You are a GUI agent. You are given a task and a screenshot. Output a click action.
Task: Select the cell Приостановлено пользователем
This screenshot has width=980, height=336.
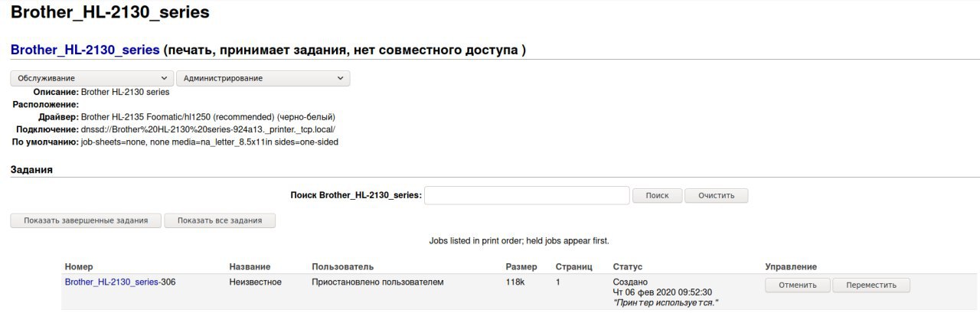(377, 282)
